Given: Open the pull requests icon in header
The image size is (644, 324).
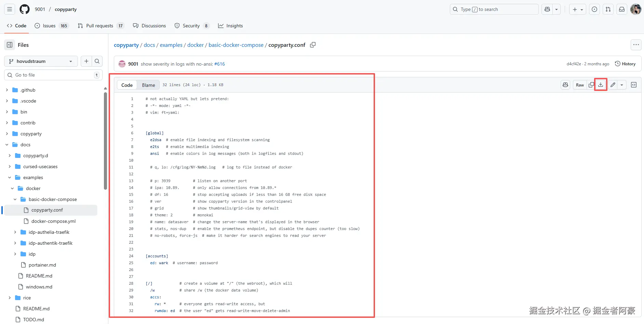Looking at the screenshot, I should (x=608, y=9).
